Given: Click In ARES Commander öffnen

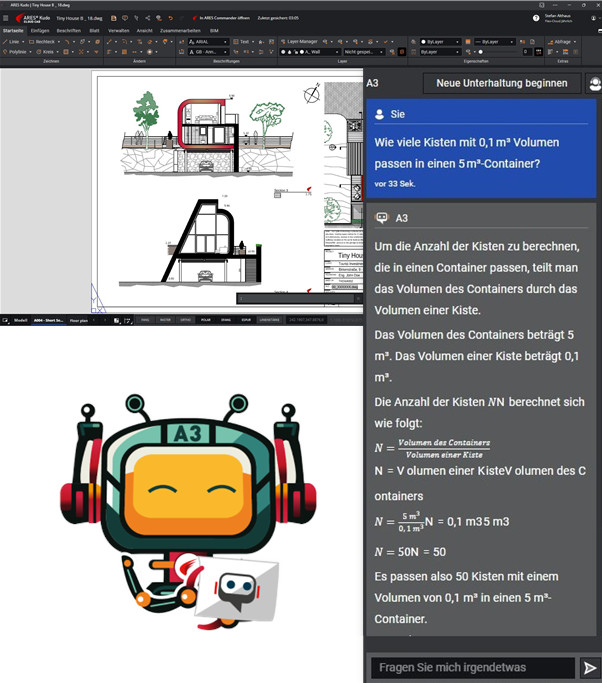Looking at the screenshot, I should [x=221, y=18].
